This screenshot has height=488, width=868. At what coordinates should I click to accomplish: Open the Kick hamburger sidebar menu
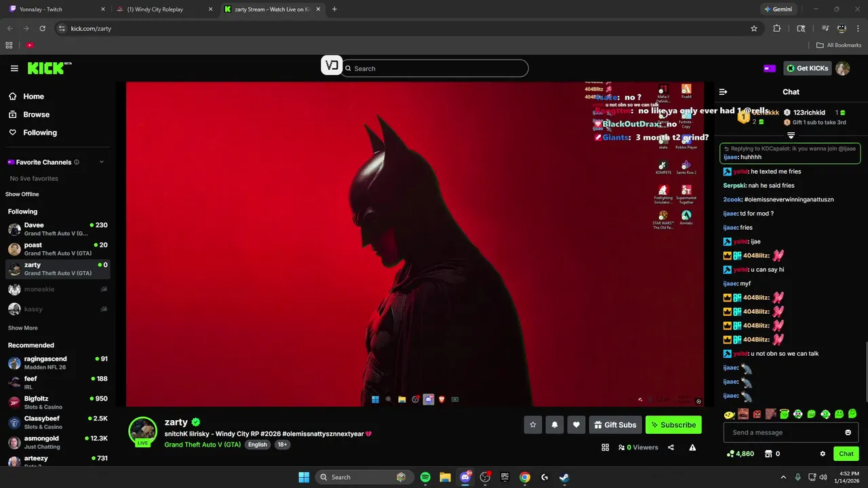click(x=14, y=68)
